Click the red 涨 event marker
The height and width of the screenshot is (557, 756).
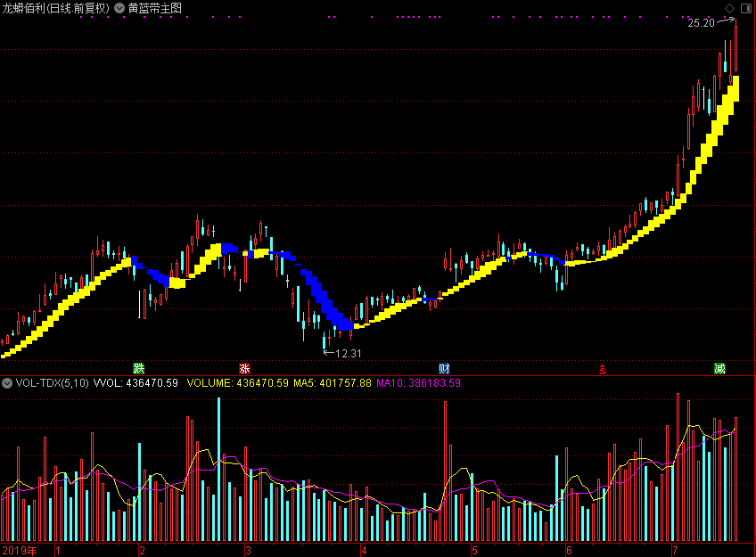[244, 369]
